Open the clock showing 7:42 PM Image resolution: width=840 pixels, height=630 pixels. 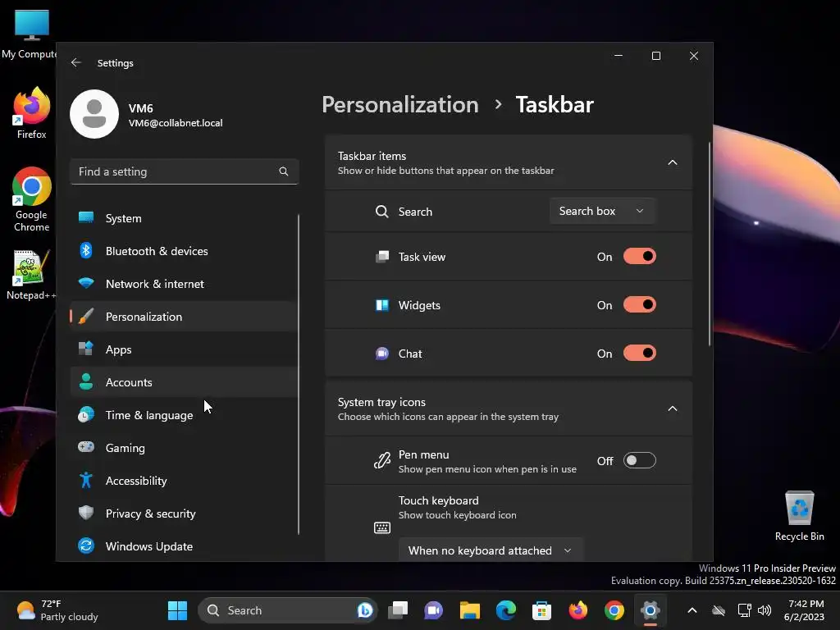coord(805,610)
